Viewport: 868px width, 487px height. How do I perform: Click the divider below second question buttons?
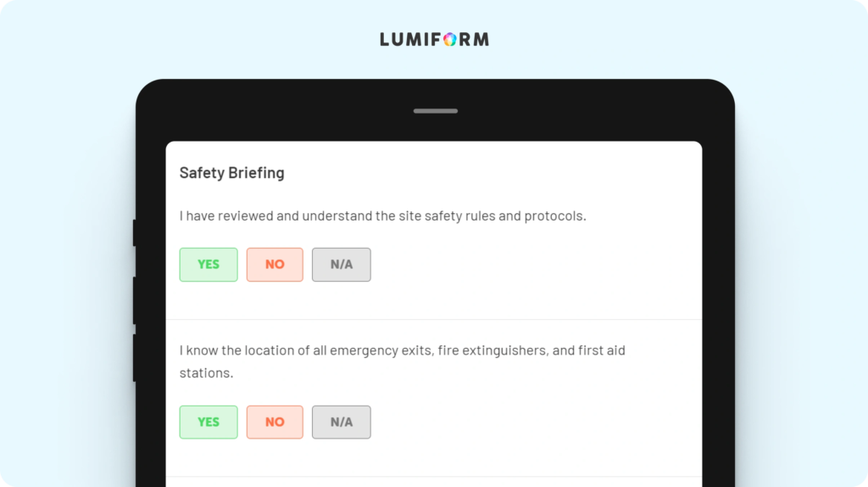pyautogui.click(x=434, y=477)
